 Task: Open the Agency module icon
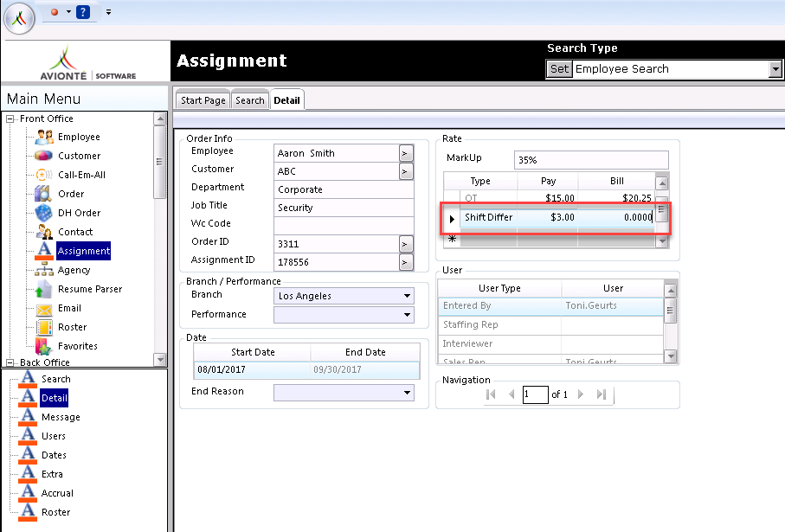44,270
